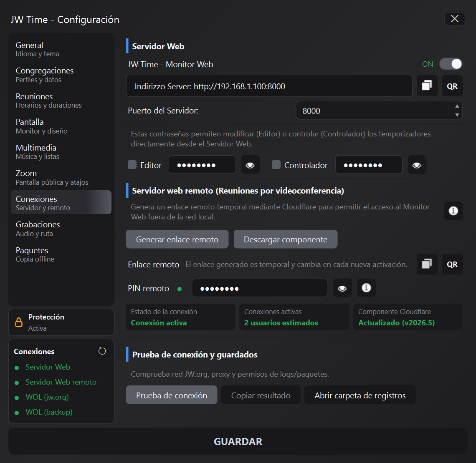Click the green dot beside WOL (backup)
The width and height of the screenshot is (476, 463).
point(17,413)
